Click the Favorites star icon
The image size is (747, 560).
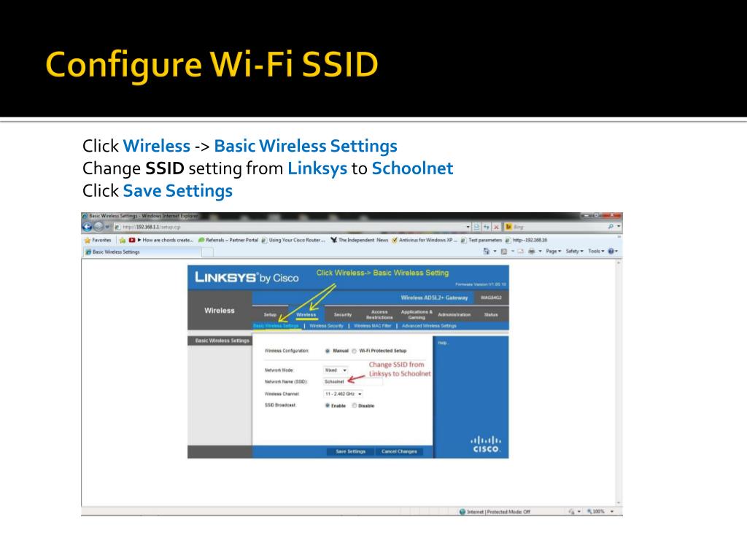click(x=88, y=240)
